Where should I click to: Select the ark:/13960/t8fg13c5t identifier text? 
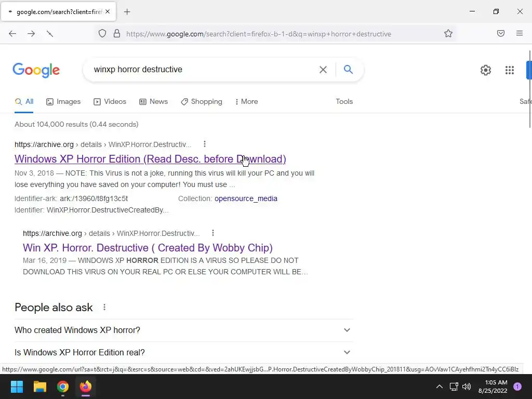(94, 198)
